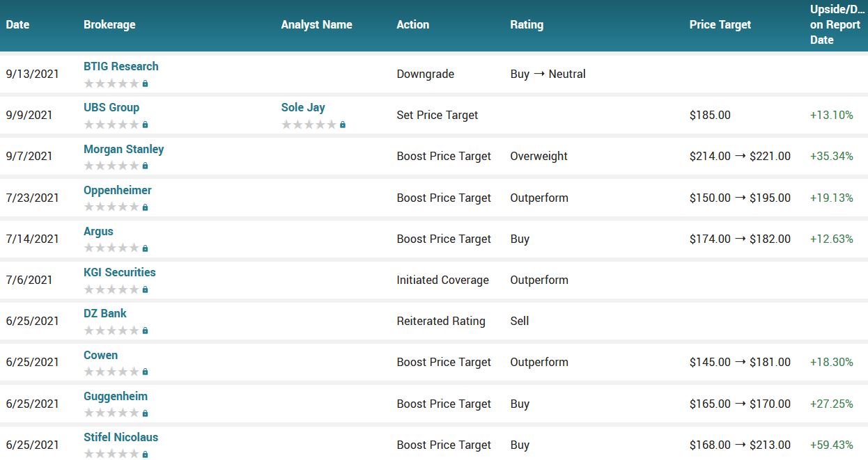Select the 9/13/2021 date cell

pyautogui.click(x=33, y=74)
